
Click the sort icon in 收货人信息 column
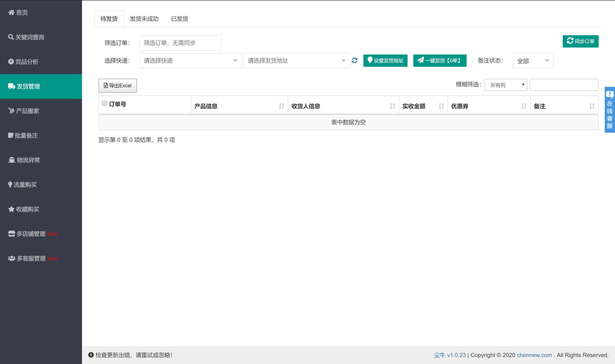pos(392,106)
